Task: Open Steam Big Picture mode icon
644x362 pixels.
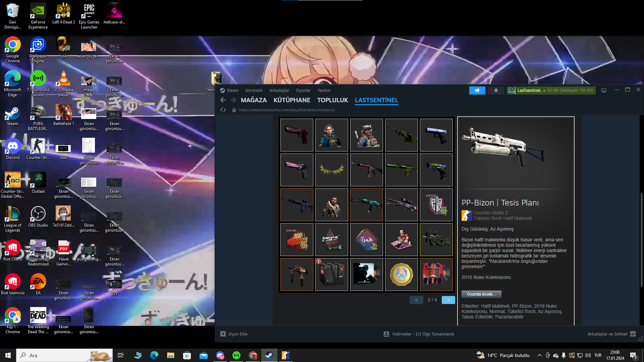Action: 604,90
